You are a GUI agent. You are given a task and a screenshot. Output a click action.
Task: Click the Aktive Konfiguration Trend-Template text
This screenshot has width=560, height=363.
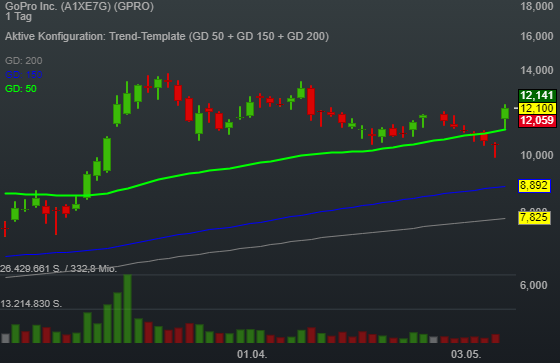coord(167,36)
